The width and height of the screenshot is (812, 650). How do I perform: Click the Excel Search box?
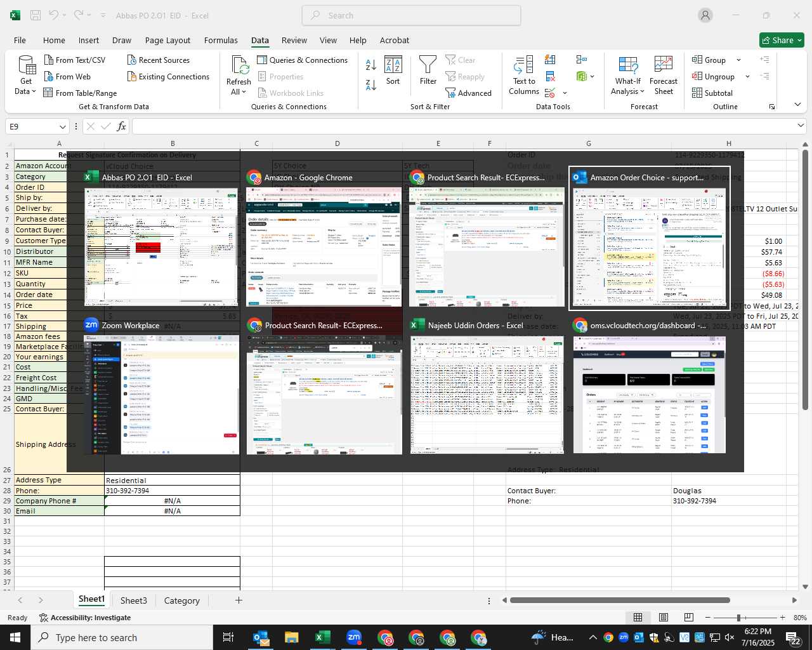411,15
